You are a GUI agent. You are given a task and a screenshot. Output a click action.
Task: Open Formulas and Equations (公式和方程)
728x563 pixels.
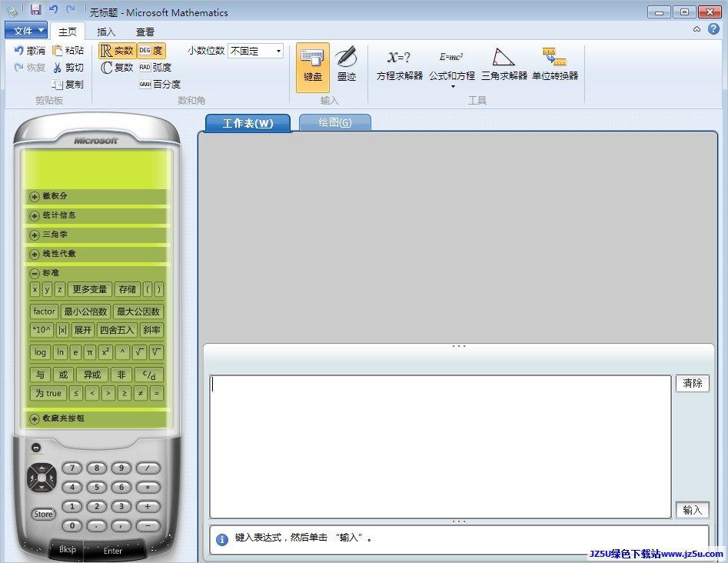coord(452,68)
